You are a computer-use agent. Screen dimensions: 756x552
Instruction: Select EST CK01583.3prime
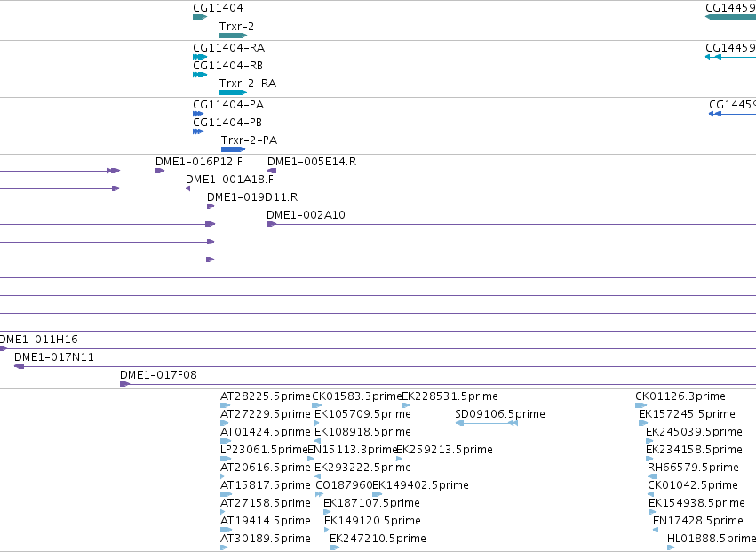pos(357,396)
